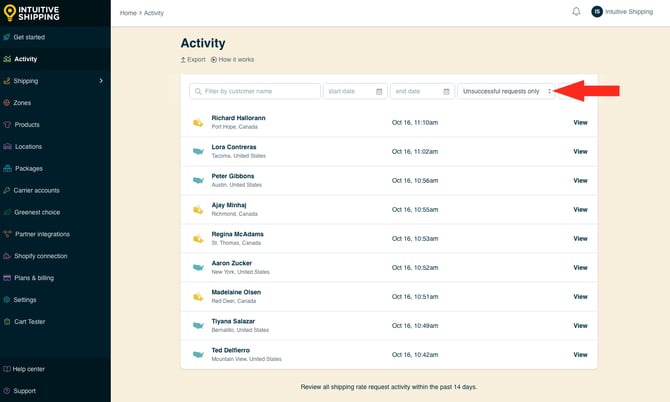View Peter Gibbons's request
670x402 pixels.
click(x=580, y=181)
